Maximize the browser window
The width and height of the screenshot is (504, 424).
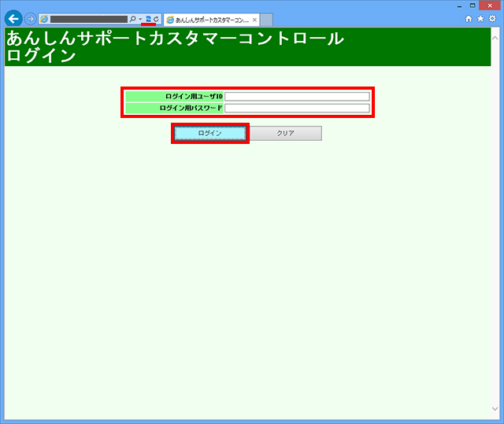point(472,6)
